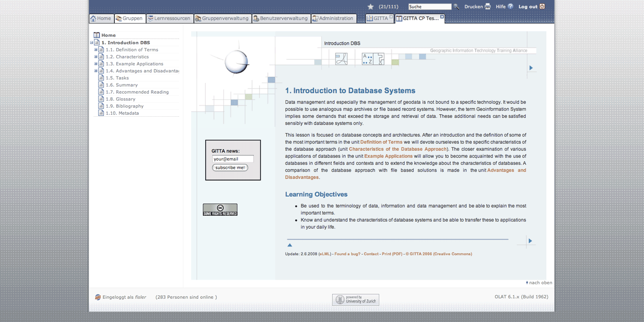Go to next page with bottom arrow
Screen dimensions: 644x322
(x=530, y=241)
